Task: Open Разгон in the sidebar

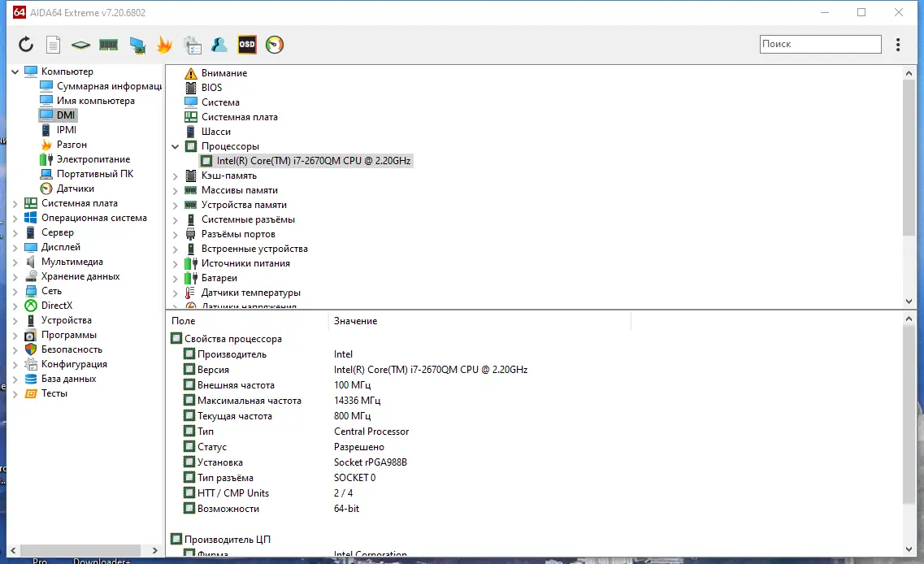Action: tap(72, 145)
